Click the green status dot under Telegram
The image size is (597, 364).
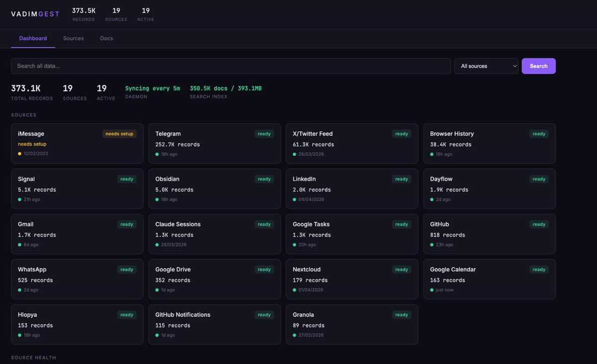coord(157,154)
